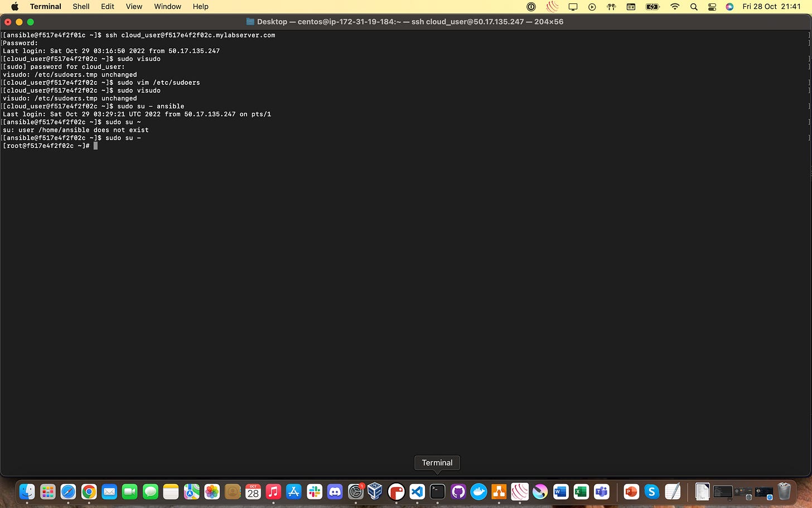Open the Help menu

201,7
